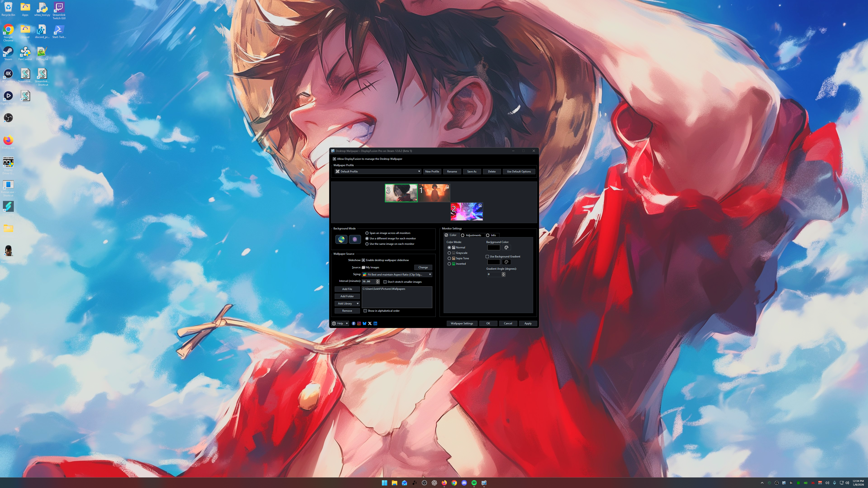Click the X (Twitter) icon in footer
This screenshot has height=488, width=868.
point(370,323)
